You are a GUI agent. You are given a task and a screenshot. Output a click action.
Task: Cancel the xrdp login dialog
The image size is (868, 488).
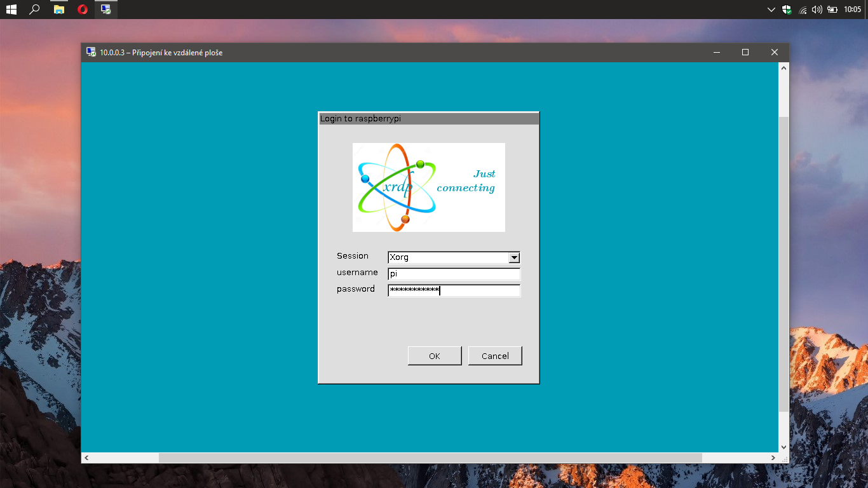(x=495, y=356)
